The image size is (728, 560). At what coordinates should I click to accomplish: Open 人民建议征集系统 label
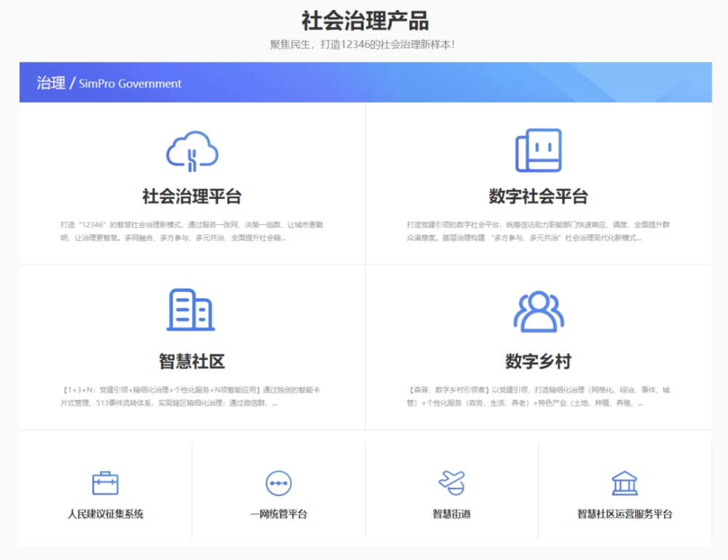click(106, 514)
